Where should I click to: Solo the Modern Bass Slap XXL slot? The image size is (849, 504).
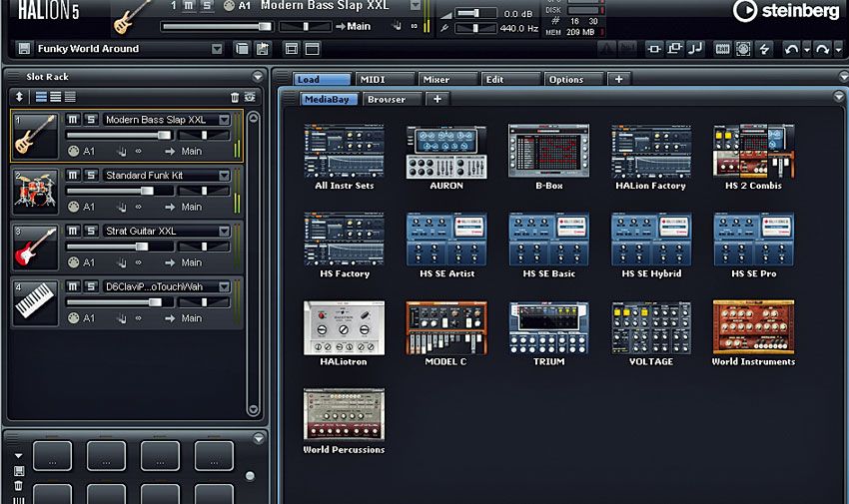click(x=91, y=119)
